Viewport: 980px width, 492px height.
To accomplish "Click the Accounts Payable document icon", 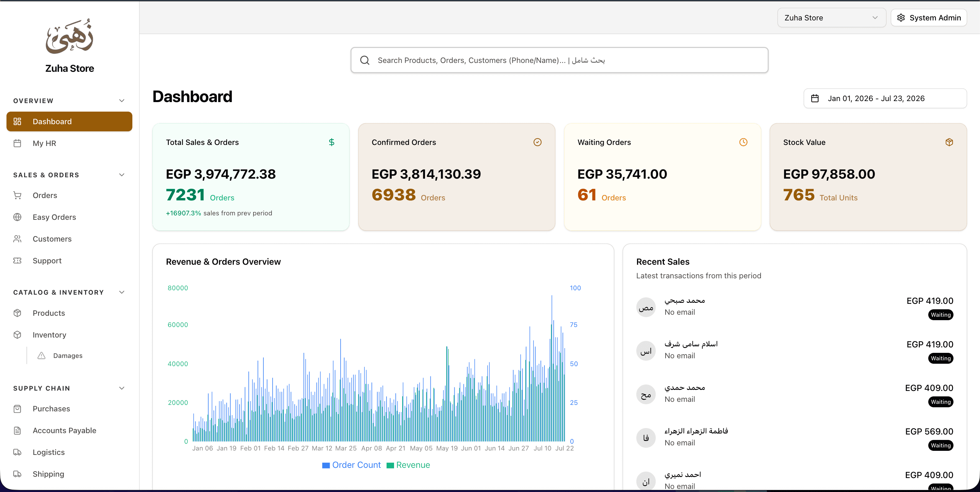I will coord(17,430).
